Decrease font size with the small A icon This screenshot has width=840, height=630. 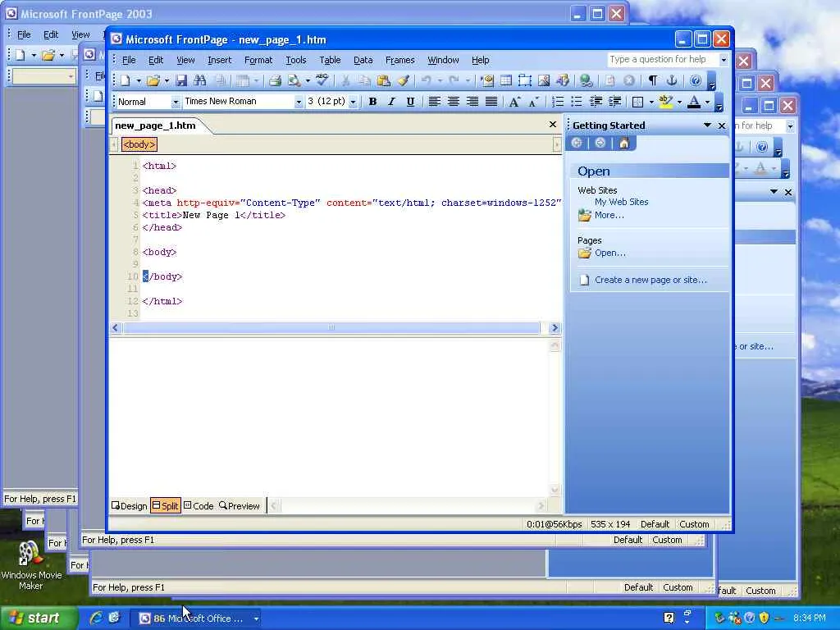coord(533,102)
